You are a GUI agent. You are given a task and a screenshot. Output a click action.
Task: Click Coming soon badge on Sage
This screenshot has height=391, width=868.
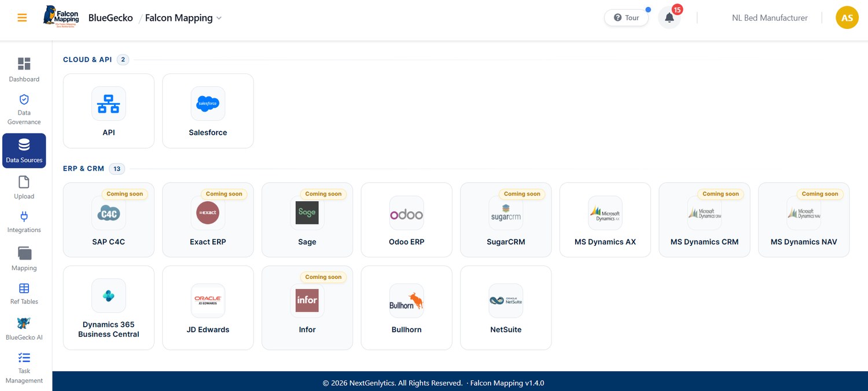[323, 194]
